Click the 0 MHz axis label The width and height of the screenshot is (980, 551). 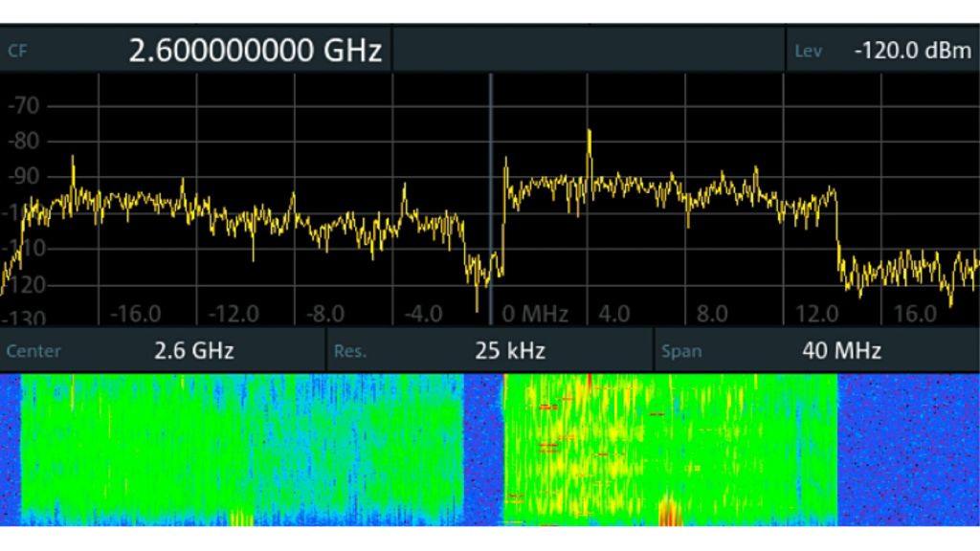(x=535, y=314)
